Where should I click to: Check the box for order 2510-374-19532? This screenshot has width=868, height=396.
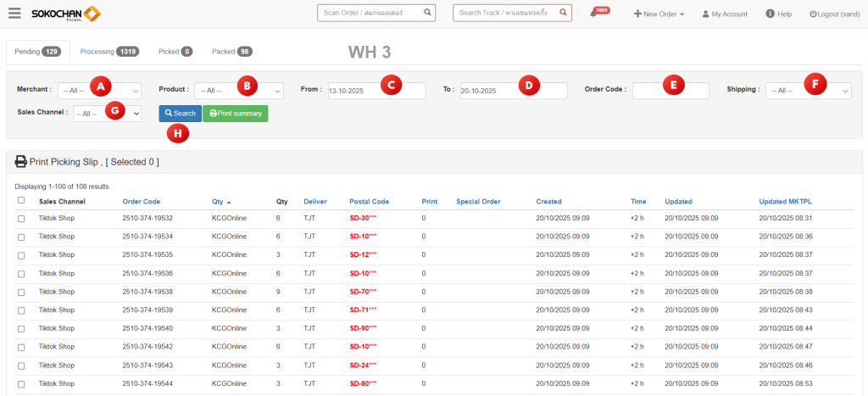21,219
